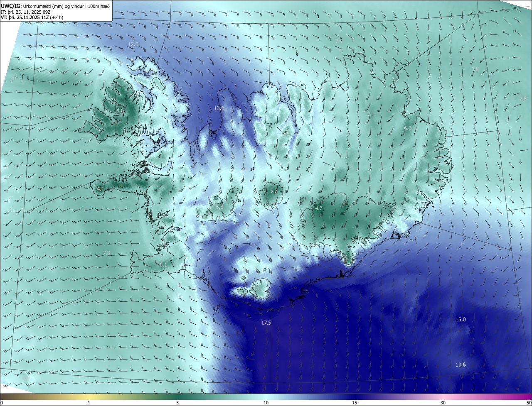The image size is (532, 406).
Task: Click the '30' tick label on the colour scale
Action: pos(443,403)
